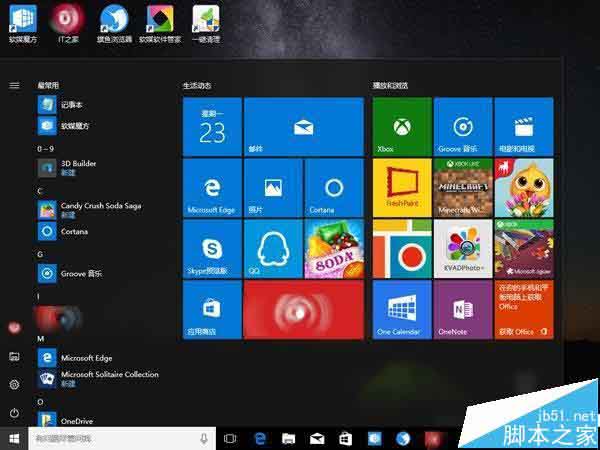The width and height of the screenshot is (600, 450).
Task: Launch the Skype preview tile
Action: tap(212, 249)
